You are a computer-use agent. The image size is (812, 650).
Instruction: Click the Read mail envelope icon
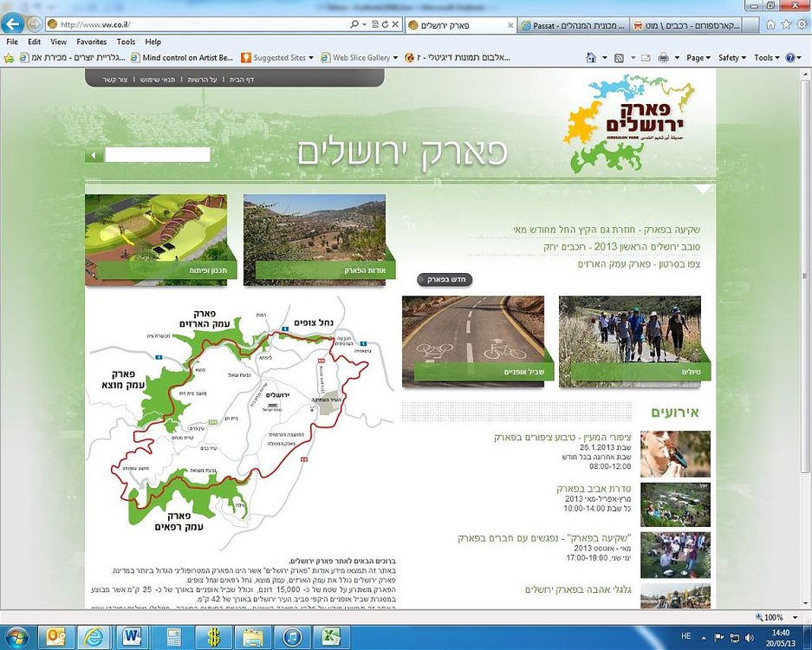646,58
